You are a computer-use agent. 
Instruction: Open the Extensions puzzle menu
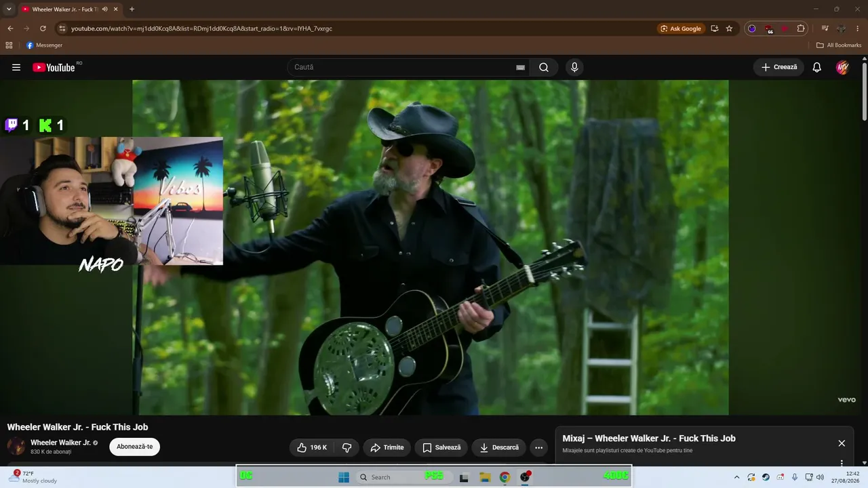(801, 28)
